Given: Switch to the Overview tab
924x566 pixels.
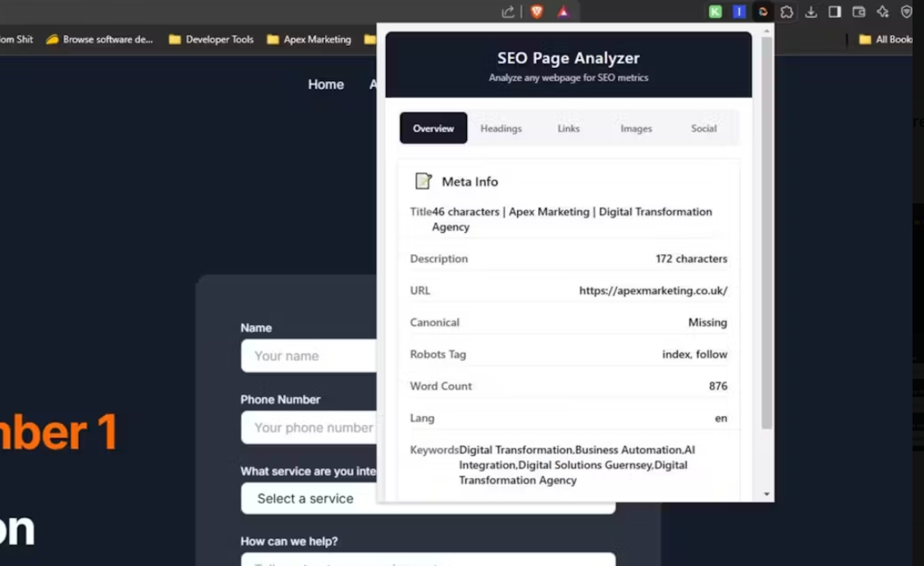Looking at the screenshot, I should tap(433, 128).
